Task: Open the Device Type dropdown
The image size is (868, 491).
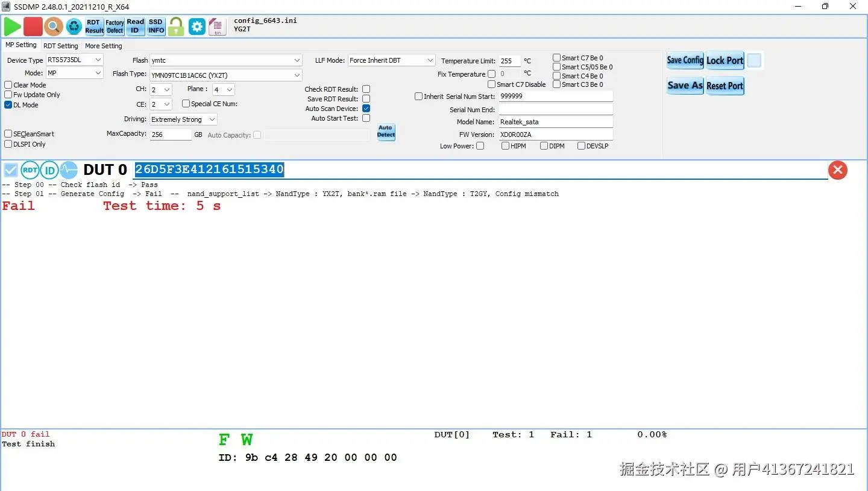Action: tap(75, 60)
